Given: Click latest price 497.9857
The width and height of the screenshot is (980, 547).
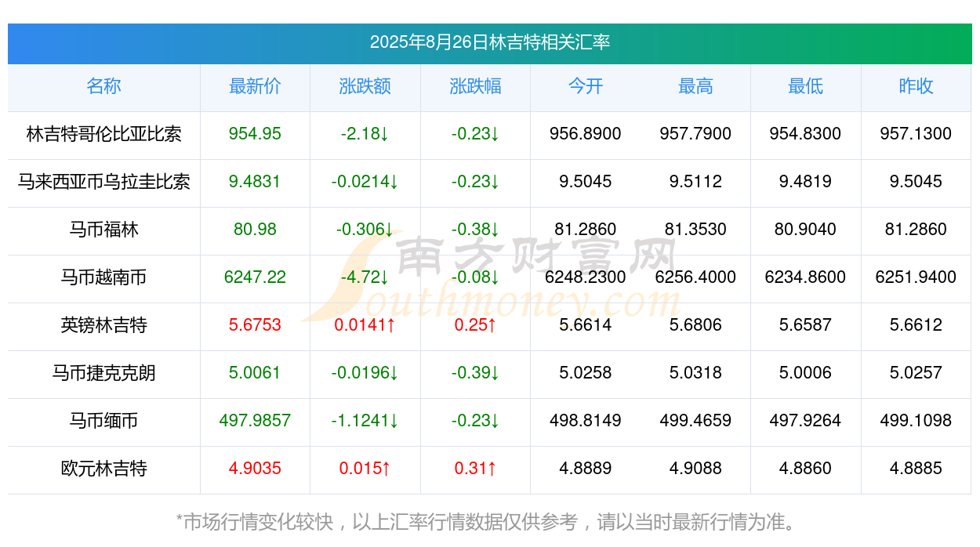Looking at the screenshot, I should (x=255, y=421).
